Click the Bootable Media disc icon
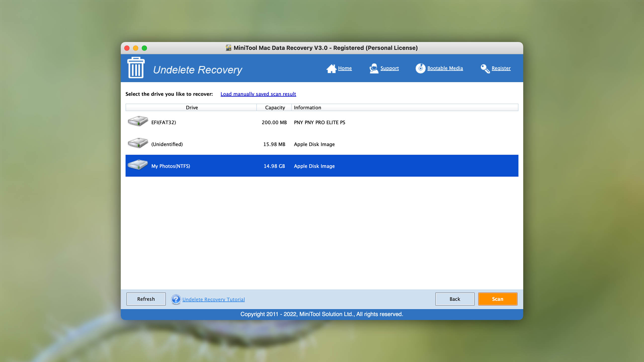The width and height of the screenshot is (644, 362). 420,68
